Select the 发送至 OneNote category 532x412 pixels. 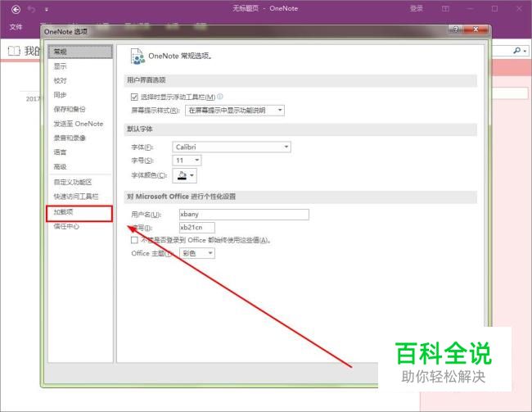(80, 124)
